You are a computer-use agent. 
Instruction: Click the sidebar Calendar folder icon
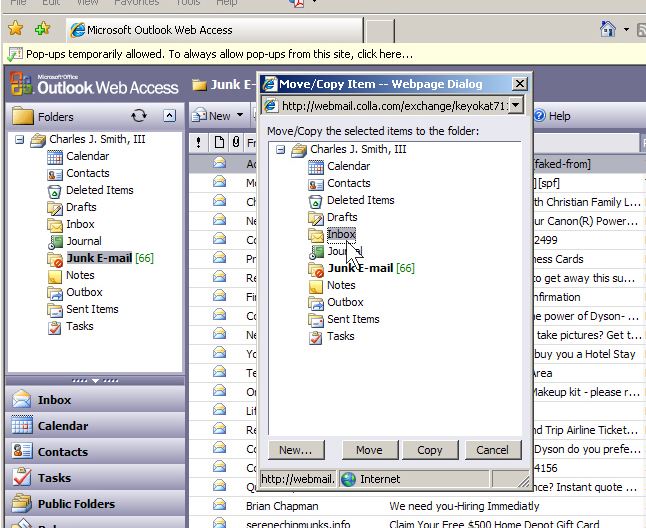(x=55, y=157)
